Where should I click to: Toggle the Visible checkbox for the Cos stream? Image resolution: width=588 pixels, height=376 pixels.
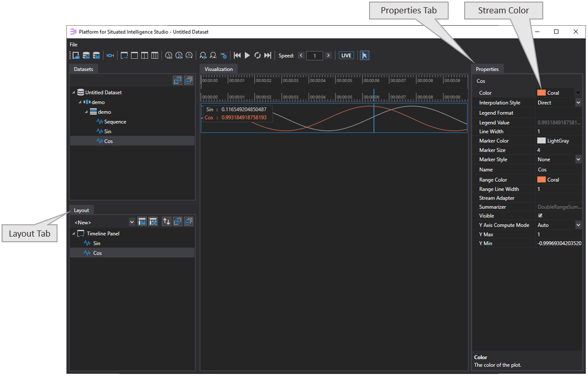(x=540, y=216)
